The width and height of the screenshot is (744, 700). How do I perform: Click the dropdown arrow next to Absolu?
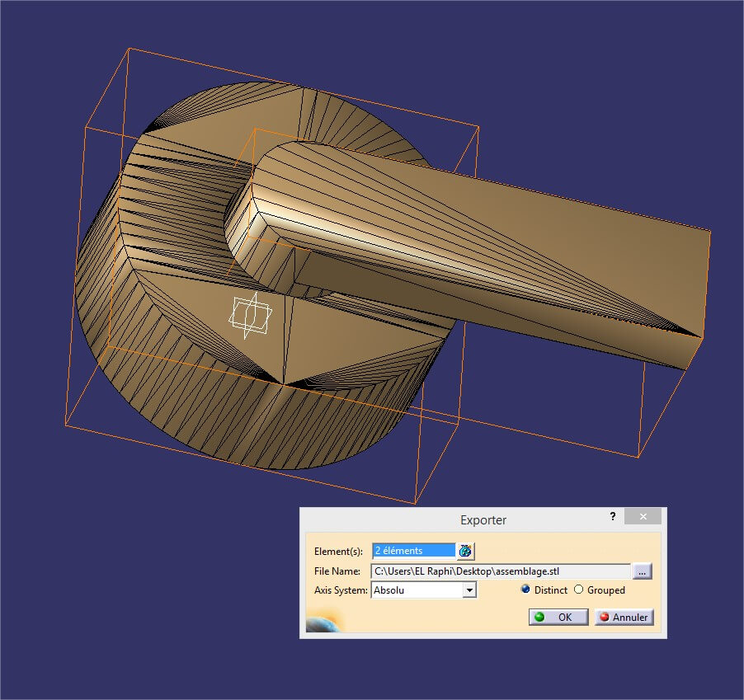click(x=471, y=590)
